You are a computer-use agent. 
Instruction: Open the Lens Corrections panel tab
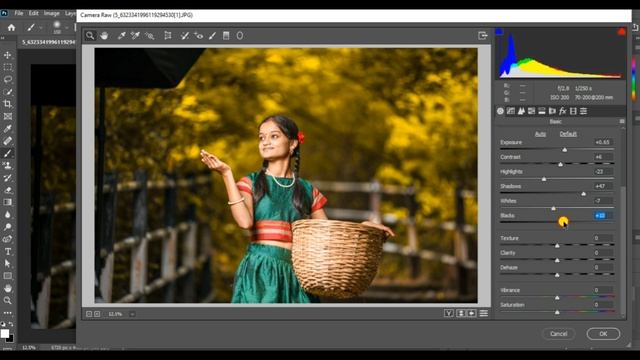[552, 111]
